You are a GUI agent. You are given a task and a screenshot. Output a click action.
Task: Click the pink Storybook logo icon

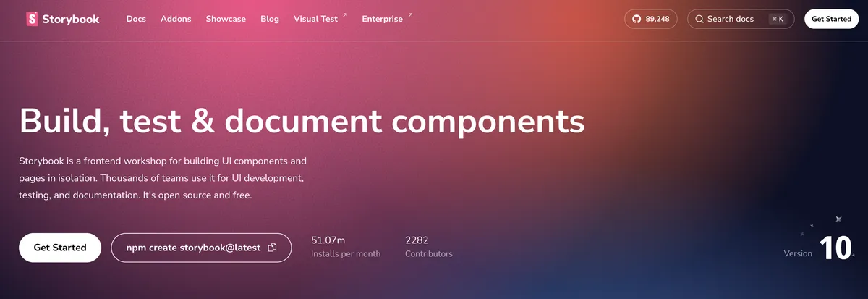[x=32, y=20]
